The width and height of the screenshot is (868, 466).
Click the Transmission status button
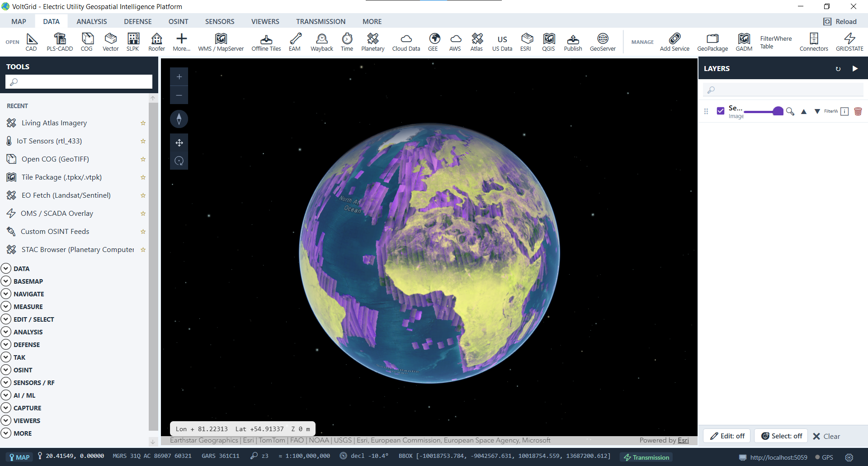pos(646,457)
